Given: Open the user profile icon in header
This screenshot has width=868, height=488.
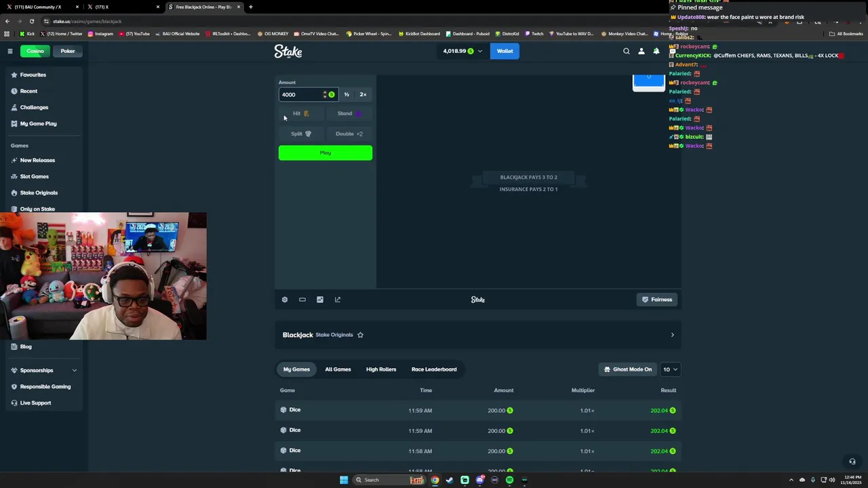Looking at the screenshot, I should pos(642,51).
